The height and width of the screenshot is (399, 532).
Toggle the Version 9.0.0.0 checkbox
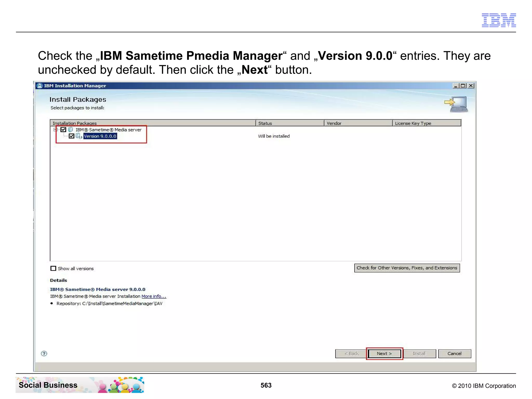pyautogui.click(x=71, y=136)
